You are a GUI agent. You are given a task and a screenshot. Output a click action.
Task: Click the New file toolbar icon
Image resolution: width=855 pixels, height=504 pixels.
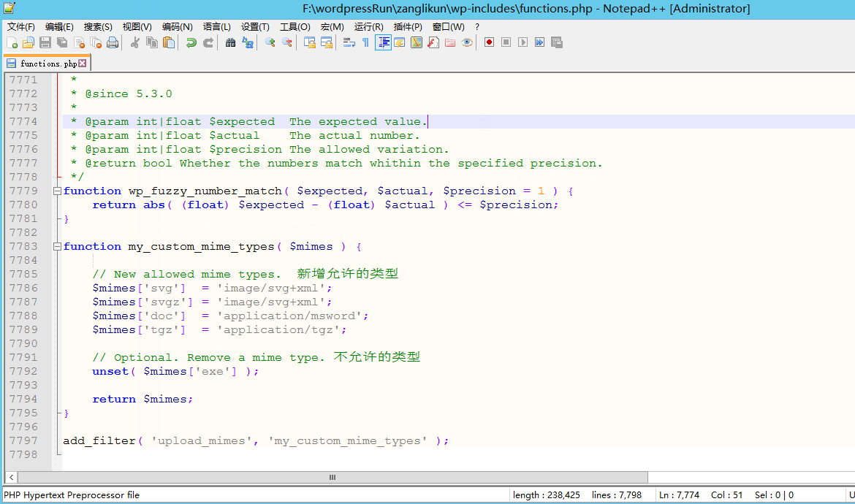coord(12,42)
